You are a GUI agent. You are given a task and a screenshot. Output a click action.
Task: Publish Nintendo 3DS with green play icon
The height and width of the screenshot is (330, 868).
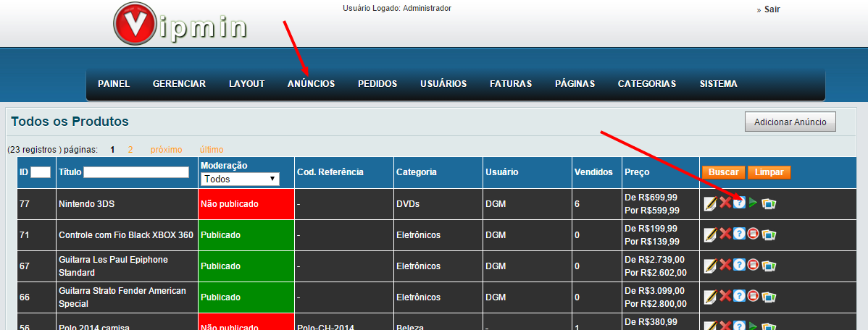pos(753,203)
